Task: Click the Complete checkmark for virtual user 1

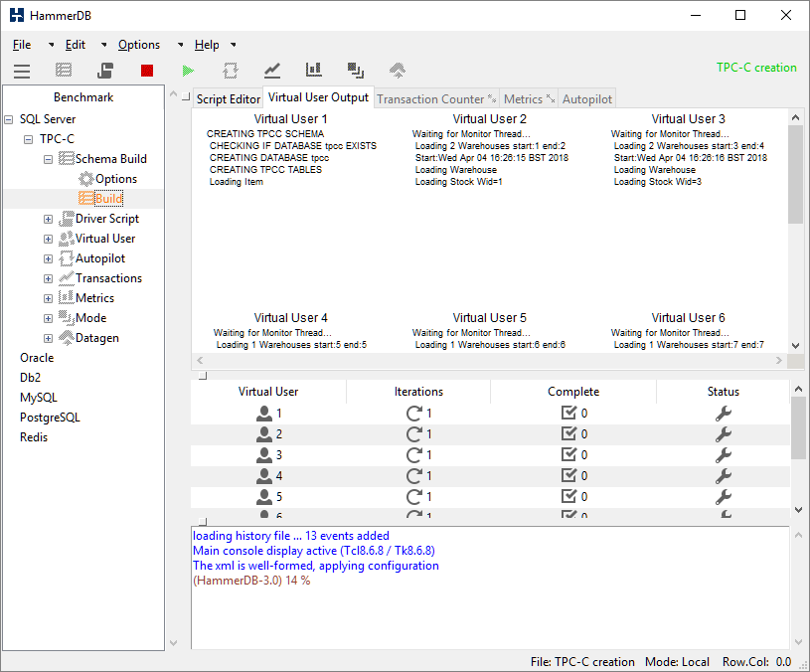Action: (568, 413)
